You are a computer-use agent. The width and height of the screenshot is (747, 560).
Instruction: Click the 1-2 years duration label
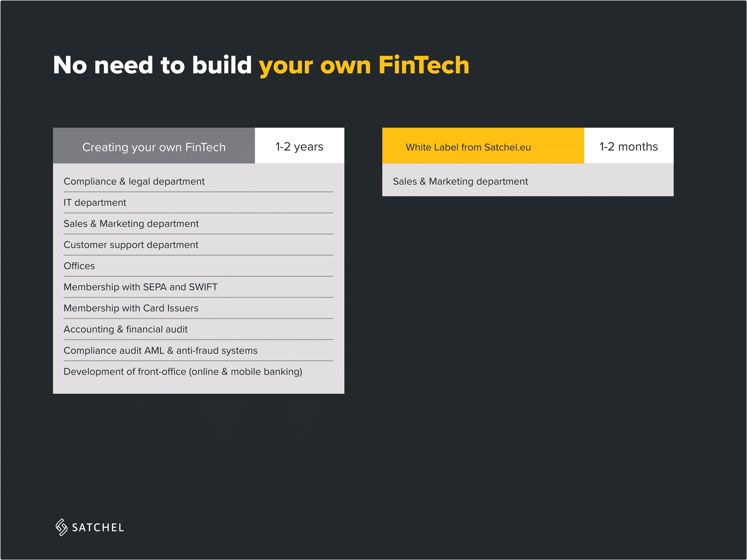(x=299, y=147)
